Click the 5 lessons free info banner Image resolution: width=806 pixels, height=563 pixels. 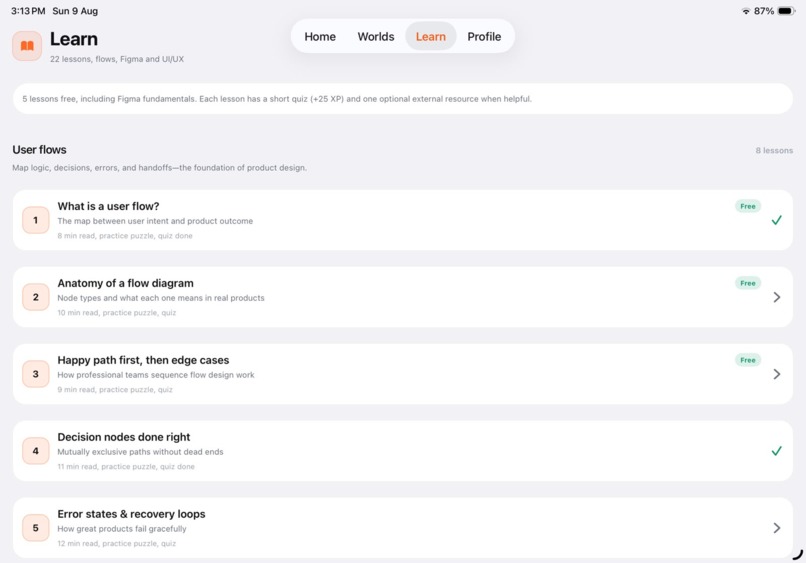[x=402, y=99]
